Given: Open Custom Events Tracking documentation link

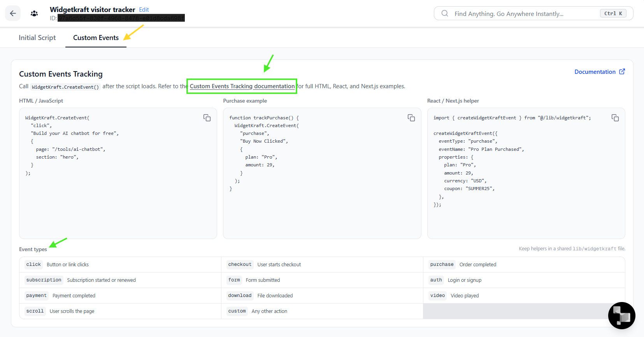Looking at the screenshot, I should [242, 86].
